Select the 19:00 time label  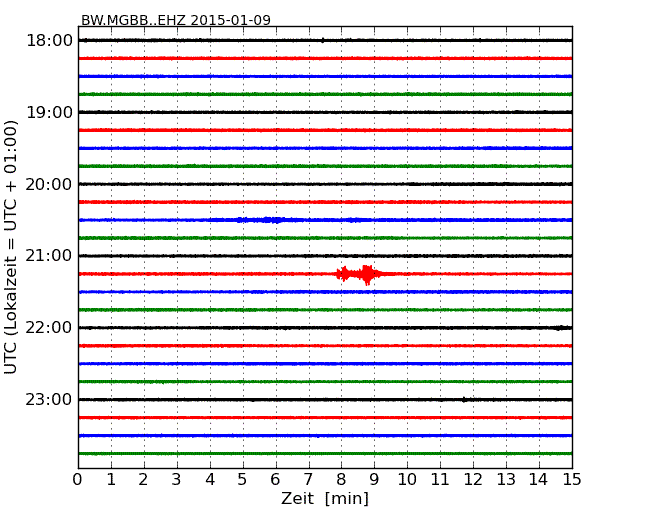(x=49, y=112)
